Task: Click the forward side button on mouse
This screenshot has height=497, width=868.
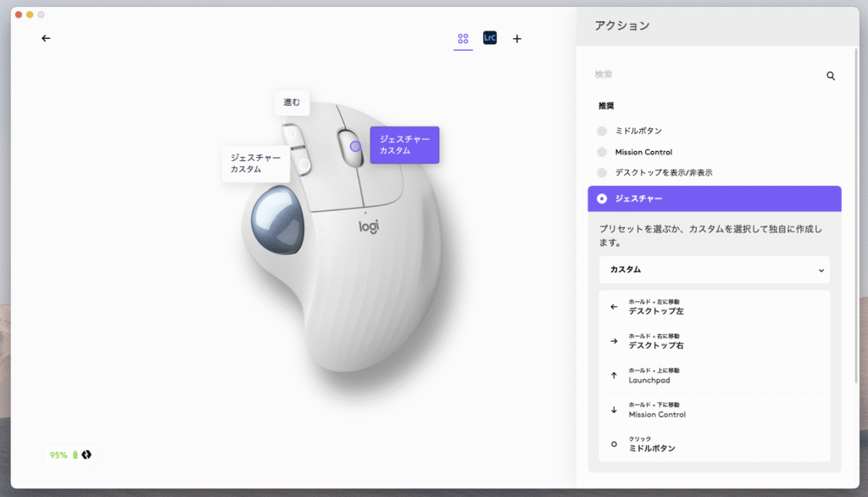Action: (x=292, y=135)
